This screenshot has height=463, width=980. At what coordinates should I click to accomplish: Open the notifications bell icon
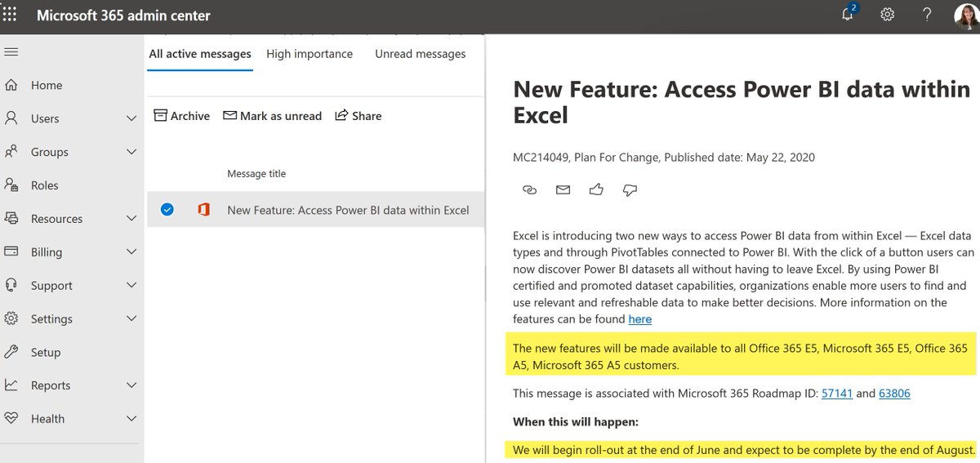click(849, 13)
